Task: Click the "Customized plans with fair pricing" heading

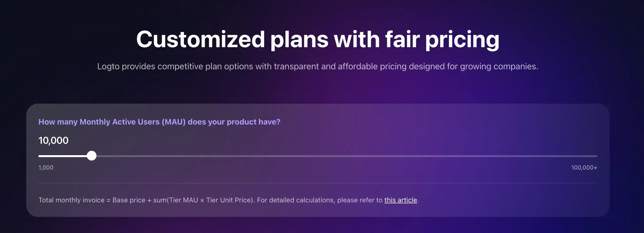Action: (x=317, y=39)
